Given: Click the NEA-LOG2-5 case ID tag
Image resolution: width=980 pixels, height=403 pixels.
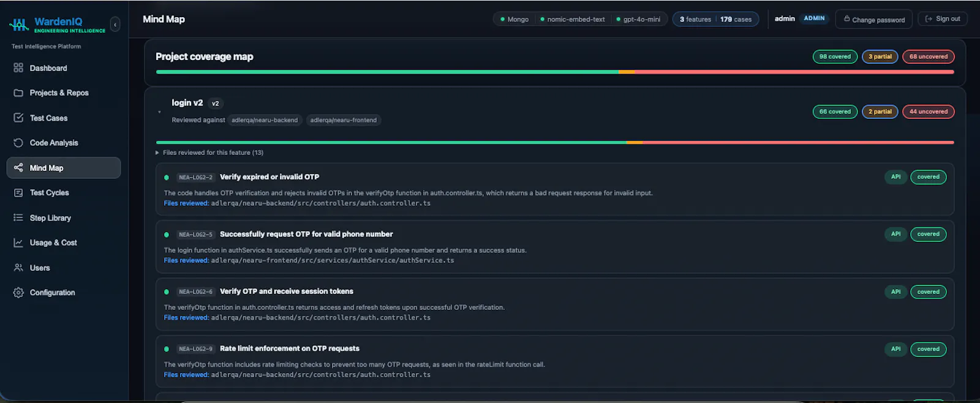Looking at the screenshot, I should (195, 235).
